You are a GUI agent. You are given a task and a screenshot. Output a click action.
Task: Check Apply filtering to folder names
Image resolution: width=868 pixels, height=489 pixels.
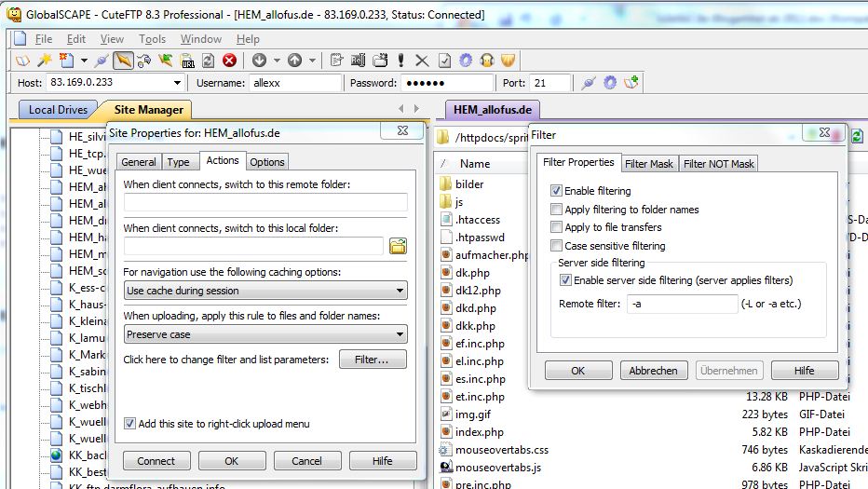tap(556, 209)
